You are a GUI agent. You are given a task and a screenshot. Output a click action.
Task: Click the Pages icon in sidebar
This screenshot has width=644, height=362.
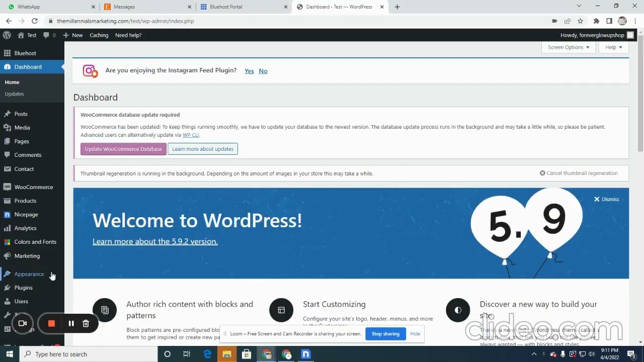(7, 141)
